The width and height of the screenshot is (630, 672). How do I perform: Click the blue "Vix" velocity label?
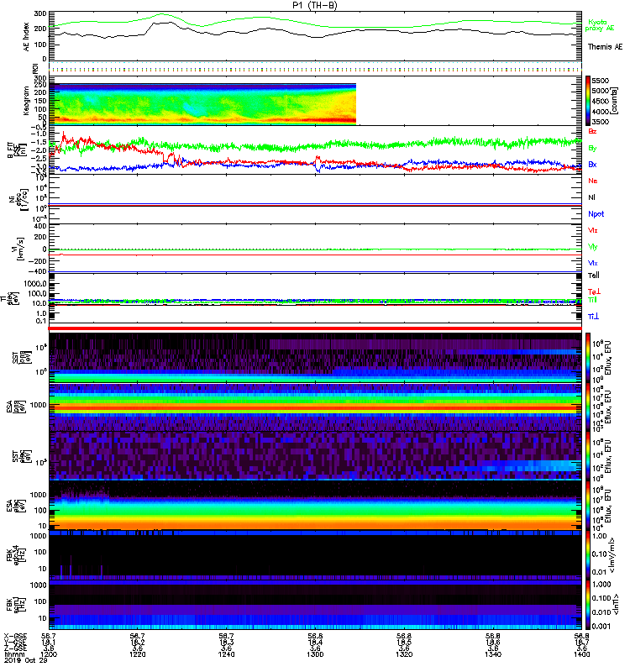point(592,263)
